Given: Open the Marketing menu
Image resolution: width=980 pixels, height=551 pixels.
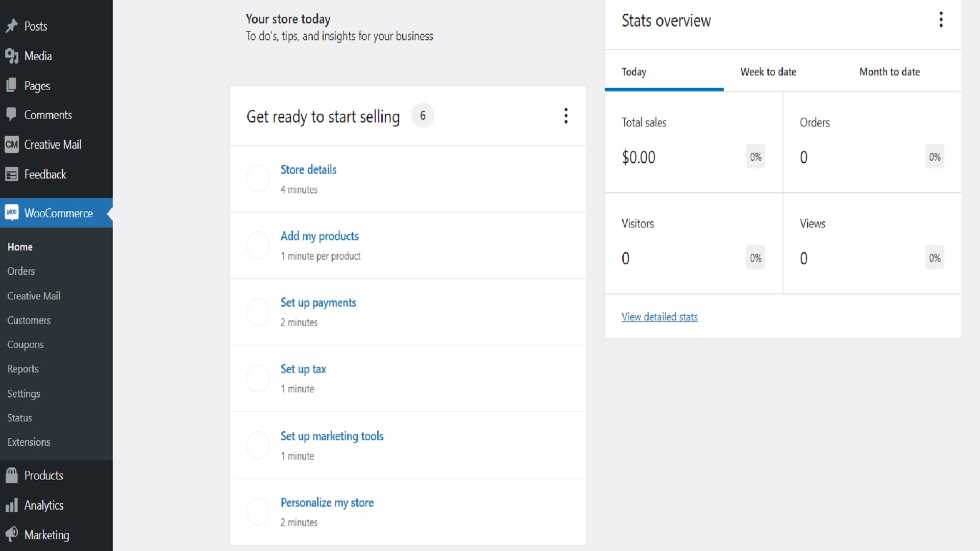Looking at the screenshot, I should [47, 535].
